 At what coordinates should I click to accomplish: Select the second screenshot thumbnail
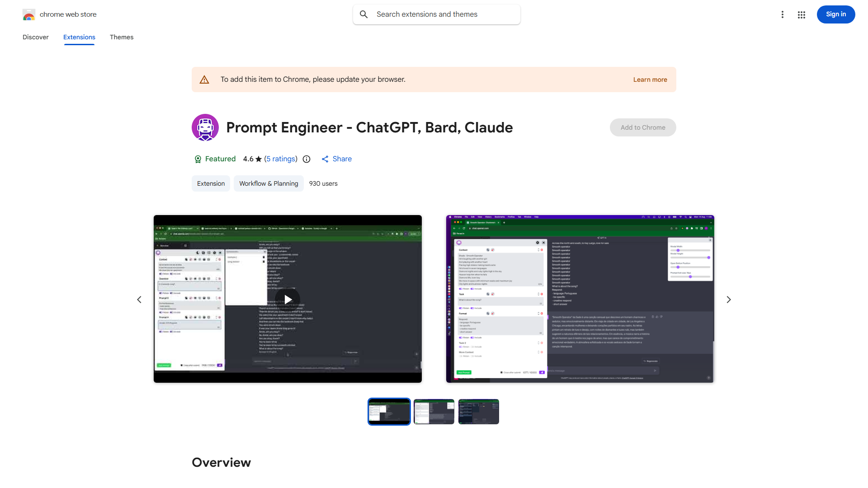coord(434,411)
